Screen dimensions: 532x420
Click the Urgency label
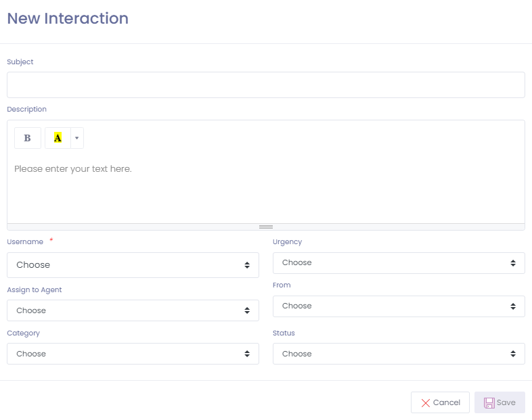287,242
